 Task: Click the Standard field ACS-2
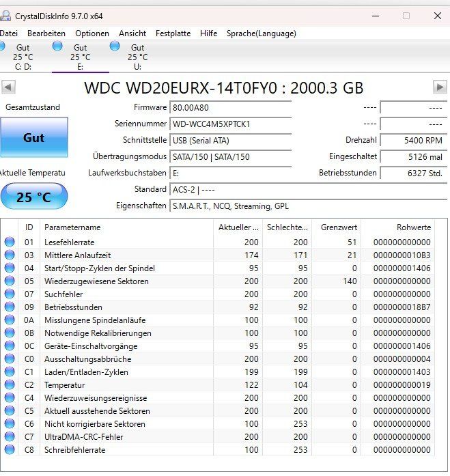pos(308,190)
